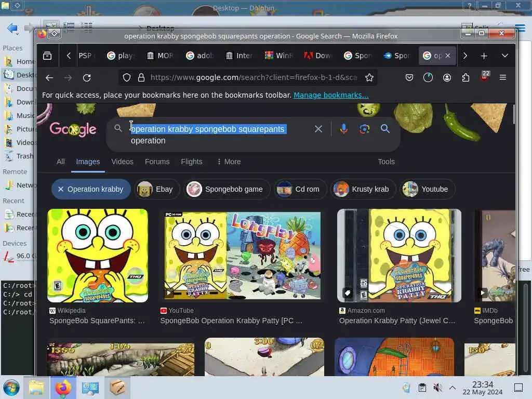
Task: Open the Wikipedia SpongeBob image result
Action: pos(98,256)
